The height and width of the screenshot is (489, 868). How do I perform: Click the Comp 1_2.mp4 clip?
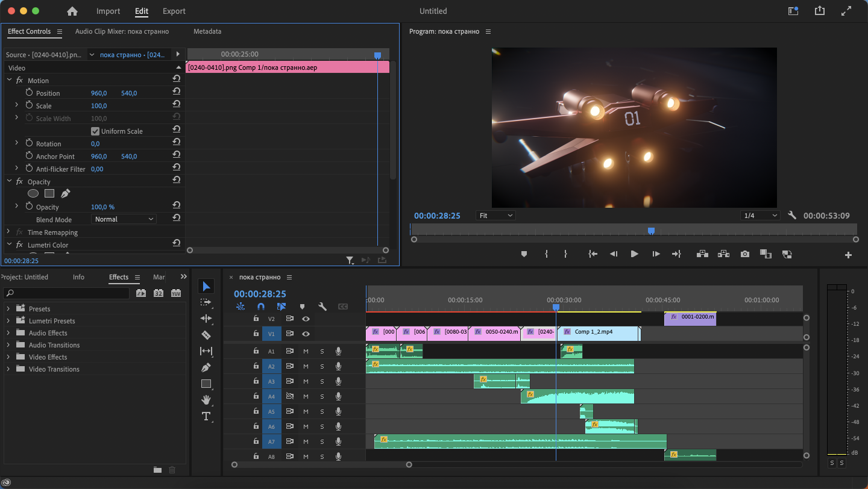(597, 332)
